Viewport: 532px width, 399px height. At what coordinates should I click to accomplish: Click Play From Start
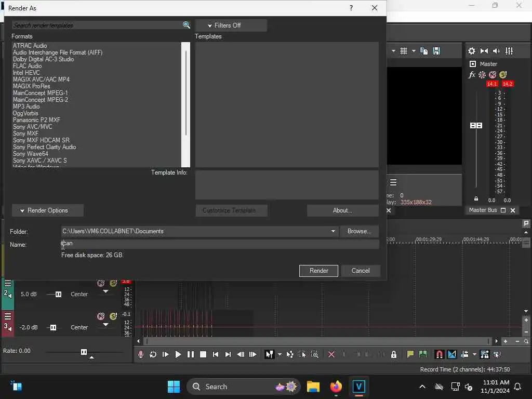tap(166, 354)
